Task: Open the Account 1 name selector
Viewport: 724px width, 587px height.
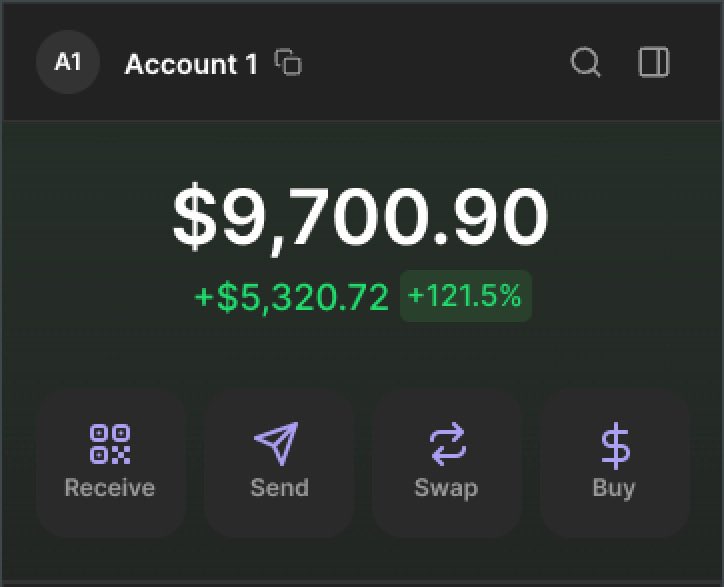Action: [191, 64]
